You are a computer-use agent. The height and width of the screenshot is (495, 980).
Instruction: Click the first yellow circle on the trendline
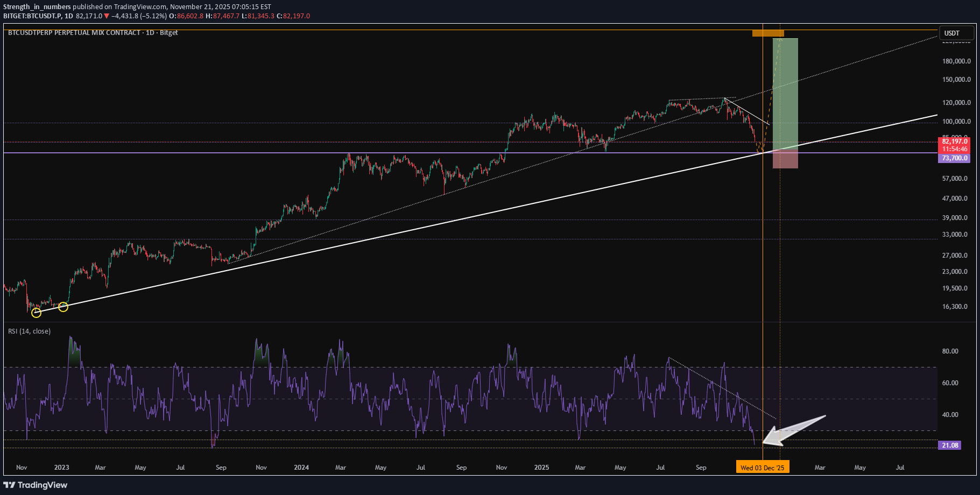point(36,313)
